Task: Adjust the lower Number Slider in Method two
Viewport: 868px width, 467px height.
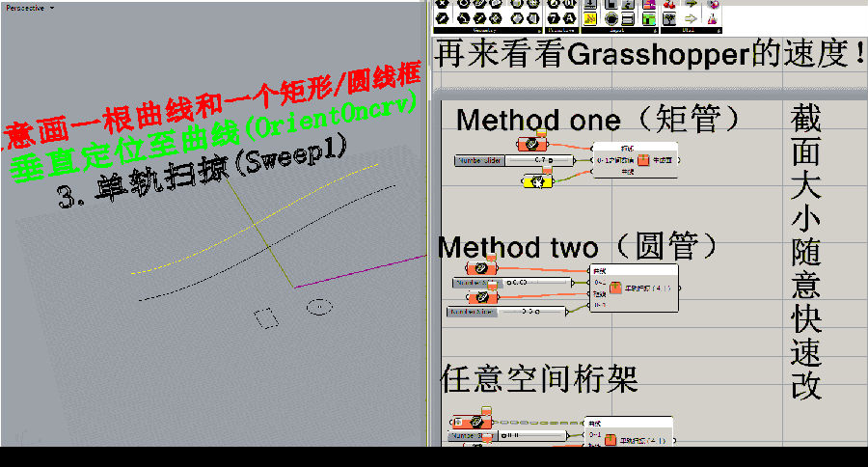Action: (507, 312)
